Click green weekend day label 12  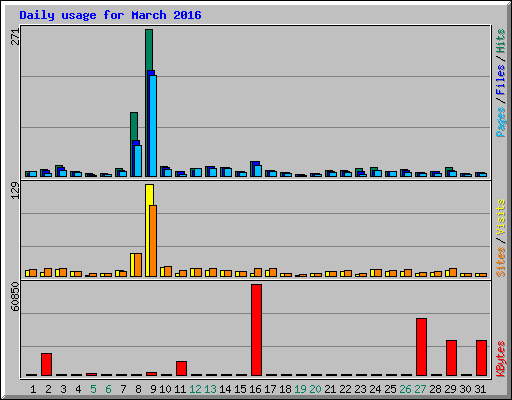195,389
